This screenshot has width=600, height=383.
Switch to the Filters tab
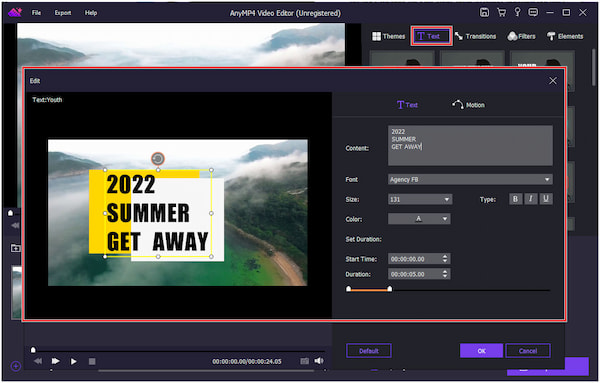[x=521, y=36]
